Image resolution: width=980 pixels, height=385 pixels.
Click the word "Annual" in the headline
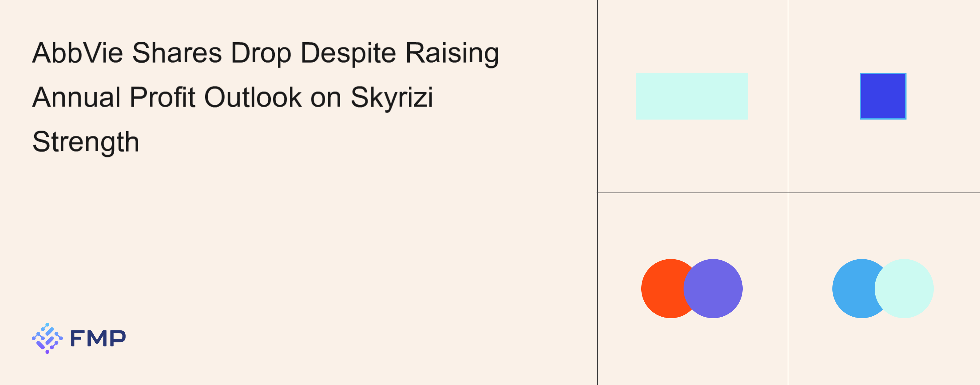tap(77, 97)
